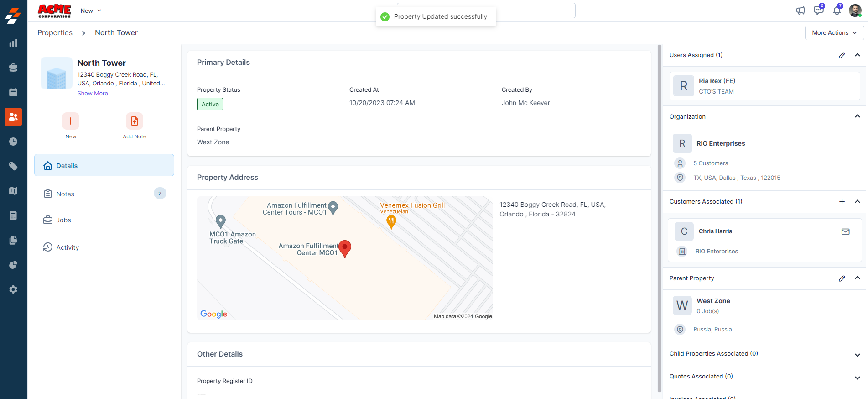868x399 pixels.
Task: Edit the Parent Property pencil icon
Action: [x=842, y=278]
